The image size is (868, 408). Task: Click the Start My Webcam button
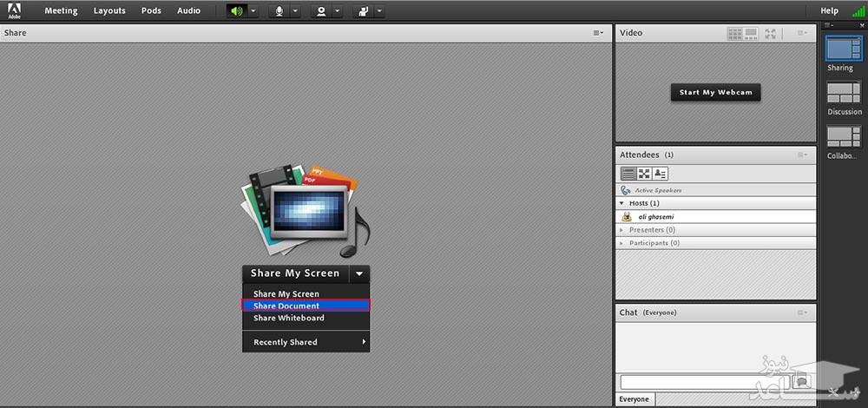[x=715, y=93]
